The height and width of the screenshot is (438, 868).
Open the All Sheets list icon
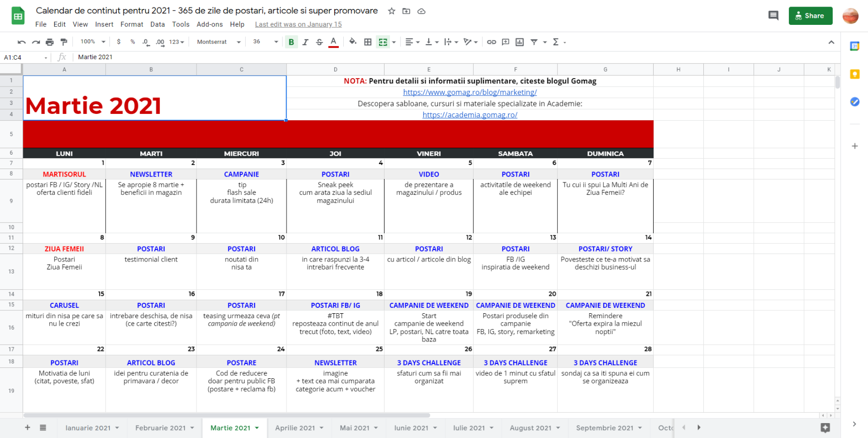coord(43,428)
